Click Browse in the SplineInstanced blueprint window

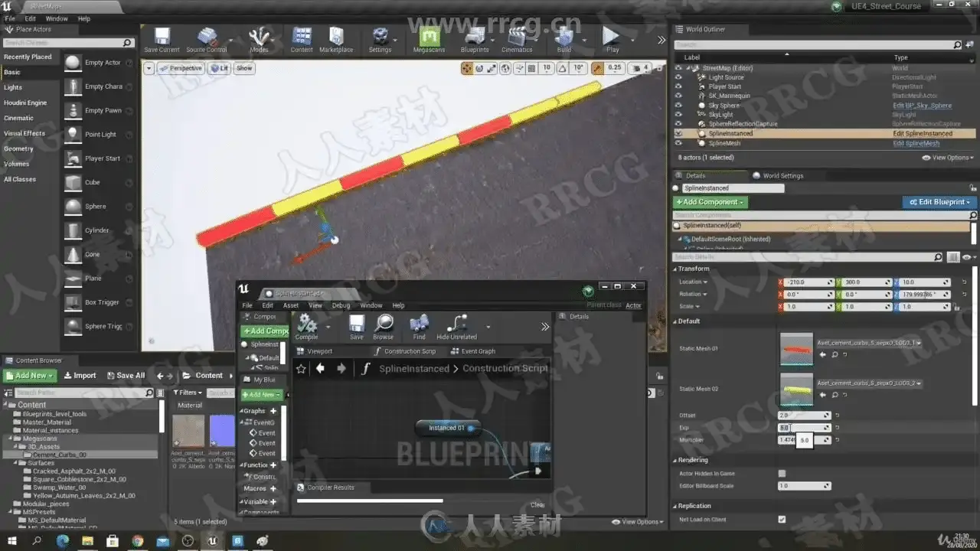(x=384, y=327)
